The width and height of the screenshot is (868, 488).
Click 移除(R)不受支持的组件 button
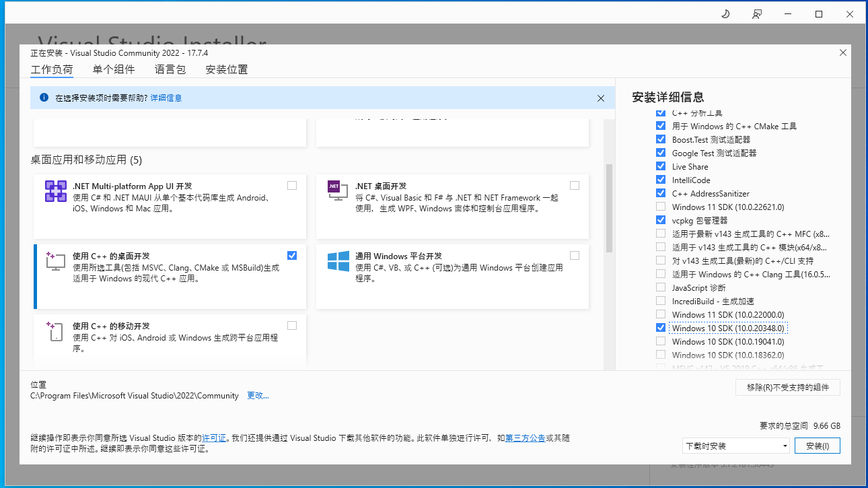coord(788,387)
